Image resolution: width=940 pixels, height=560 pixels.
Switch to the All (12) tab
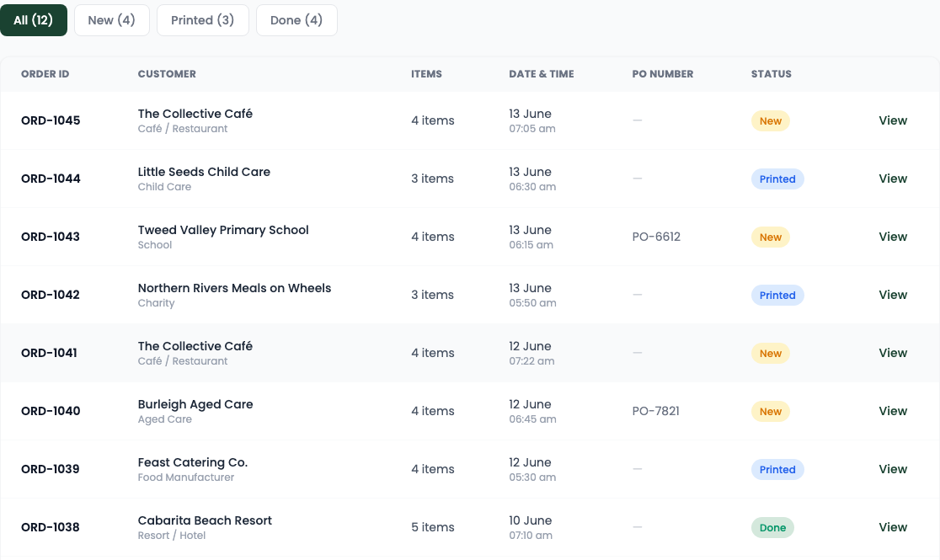(34, 20)
